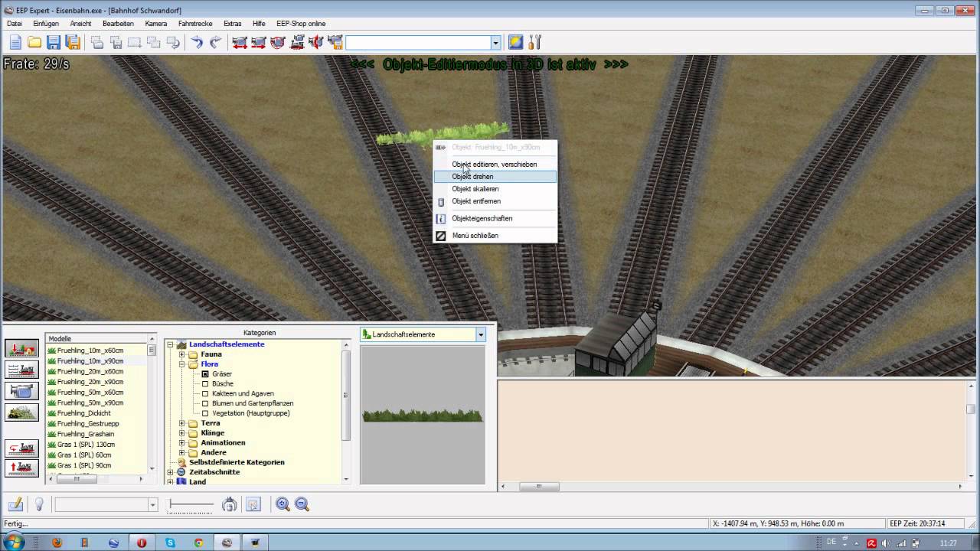Image resolution: width=980 pixels, height=551 pixels.
Task: Choose Objekt skalieren in context menu
Action: pos(495,189)
